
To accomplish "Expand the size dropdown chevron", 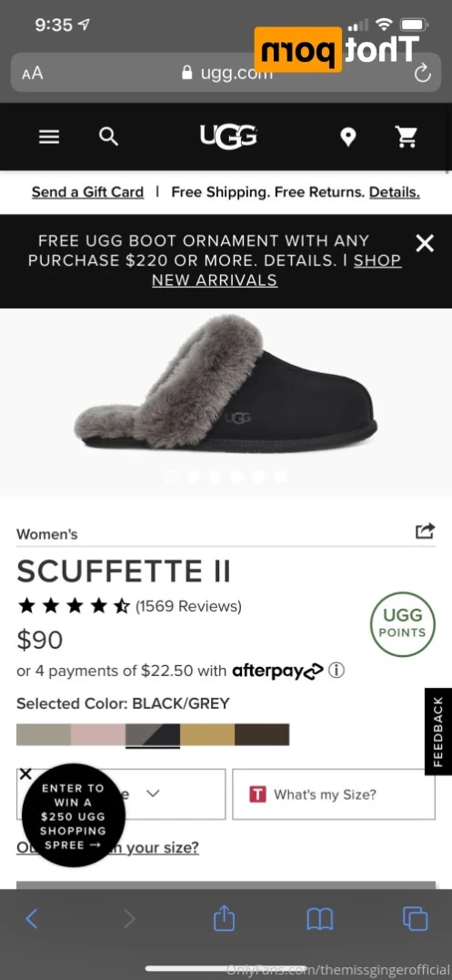I will [x=152, y=793].
